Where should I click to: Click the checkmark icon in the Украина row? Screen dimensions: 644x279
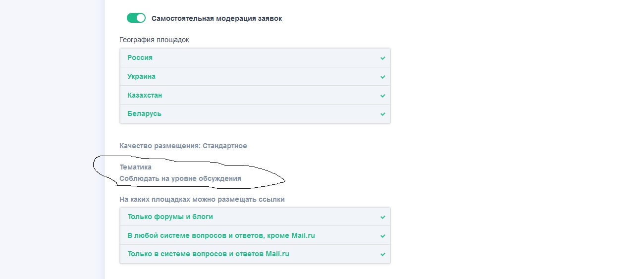(382, 77)
